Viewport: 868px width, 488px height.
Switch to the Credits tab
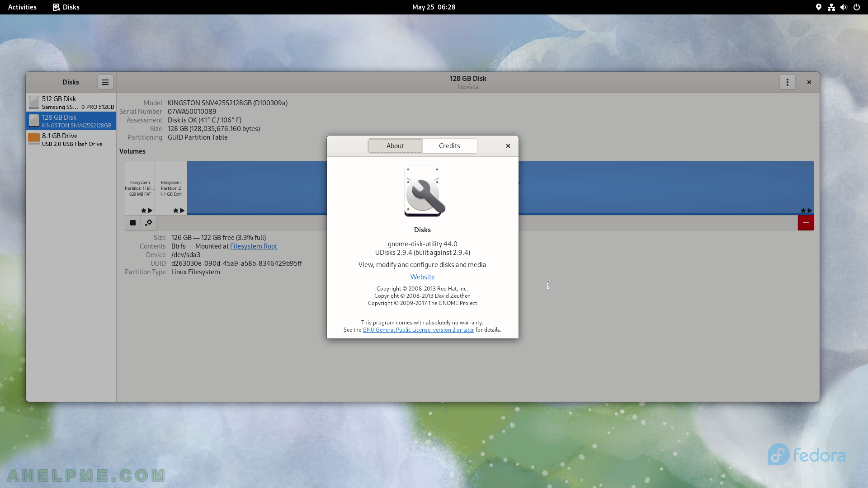449,146
